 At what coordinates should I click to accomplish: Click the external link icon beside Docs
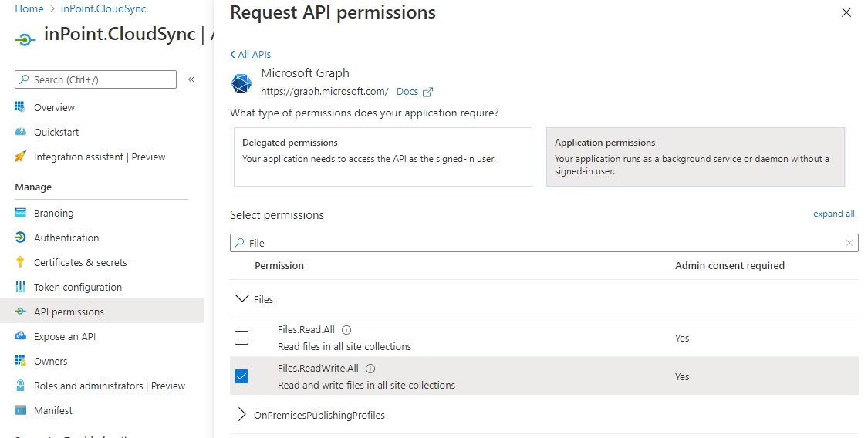point(427,92)
